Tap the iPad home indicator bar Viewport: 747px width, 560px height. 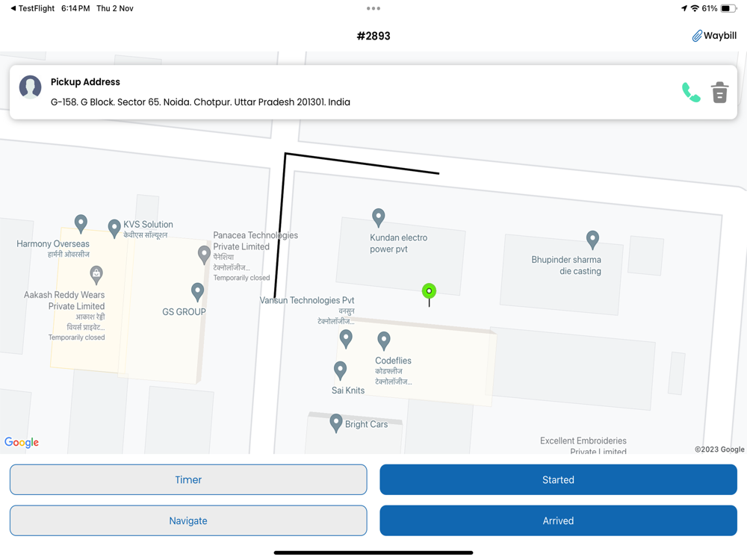pyautogui.click(x=373, y=553)
